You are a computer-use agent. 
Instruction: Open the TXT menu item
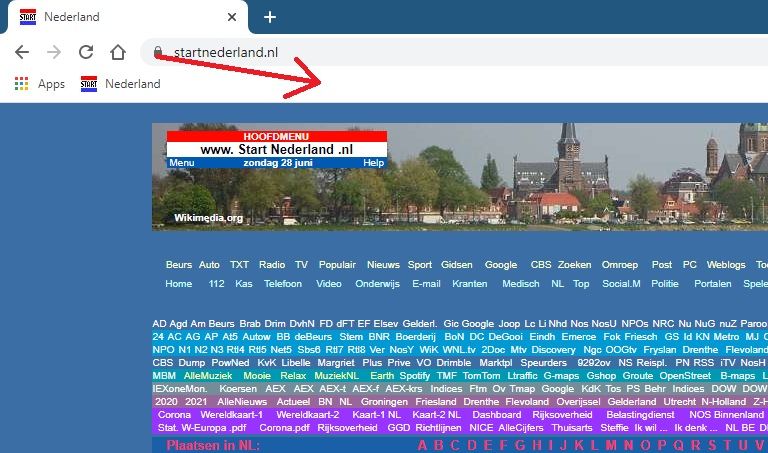[240, 265]
